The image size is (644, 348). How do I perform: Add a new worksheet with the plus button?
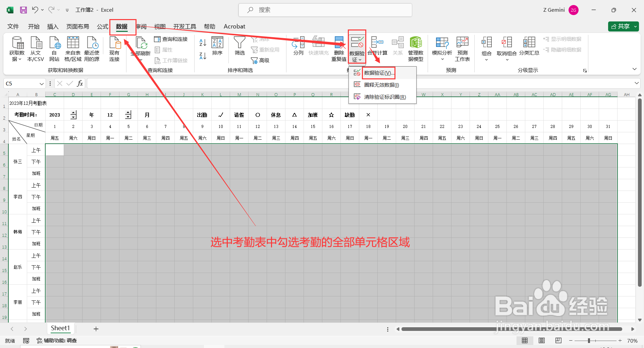point(96,329)
